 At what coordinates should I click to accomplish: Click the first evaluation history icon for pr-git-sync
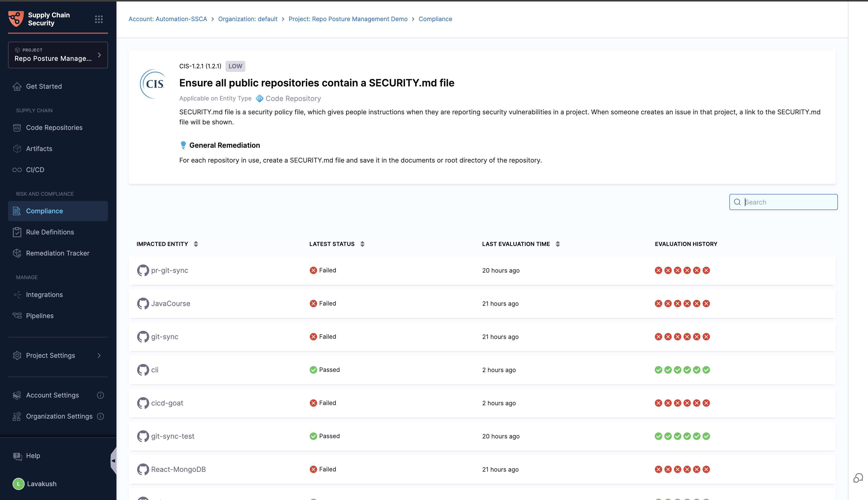[x=658, y=271]
